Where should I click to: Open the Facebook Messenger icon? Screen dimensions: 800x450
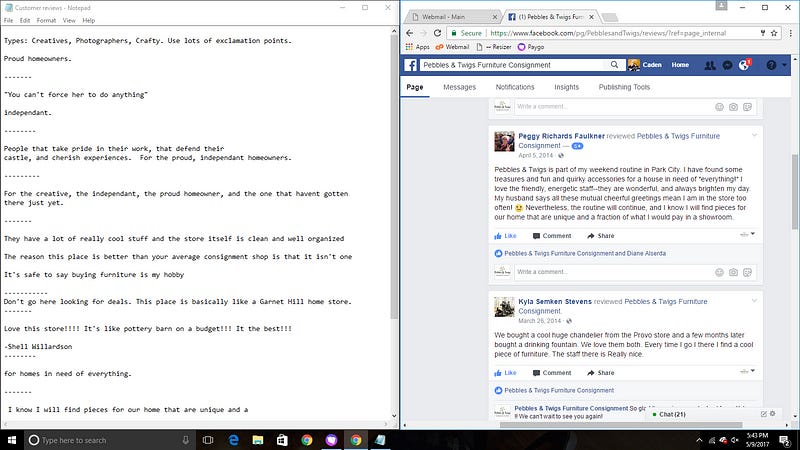tap(728, 65)
